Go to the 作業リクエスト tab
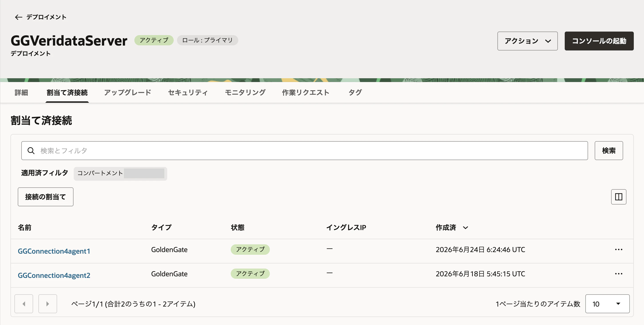This screenshot has width=644, height=325. [x=306, y=92]
